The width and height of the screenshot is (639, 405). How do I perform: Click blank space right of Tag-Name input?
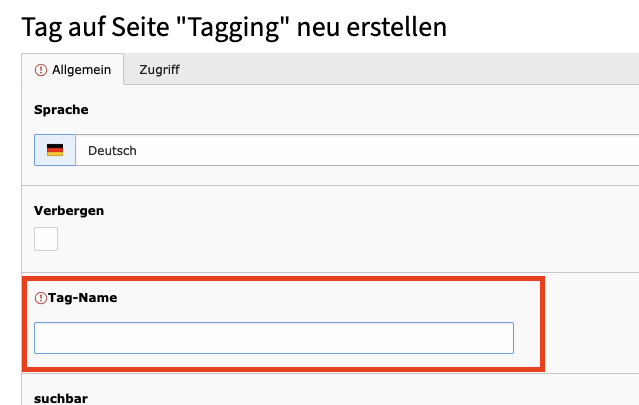527,338
